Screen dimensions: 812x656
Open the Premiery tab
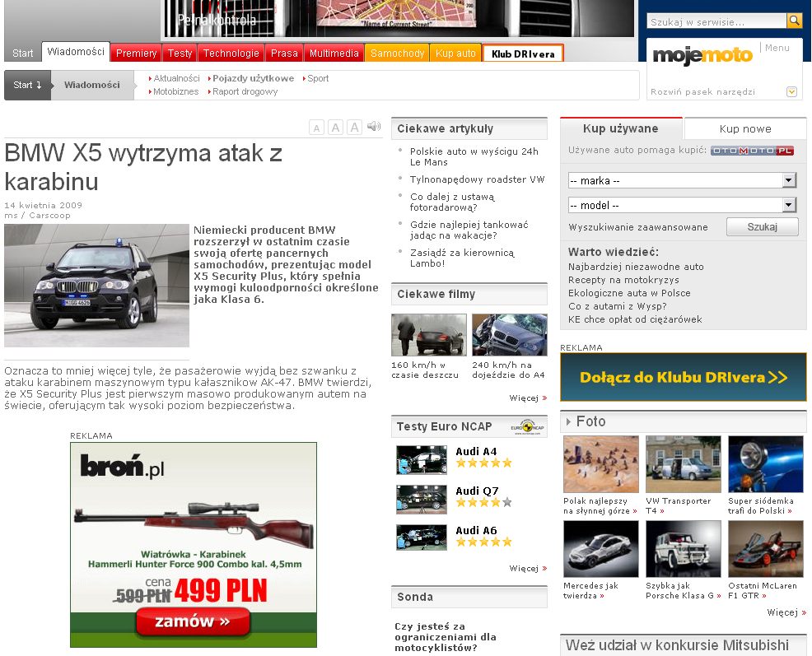pos(136,53)
